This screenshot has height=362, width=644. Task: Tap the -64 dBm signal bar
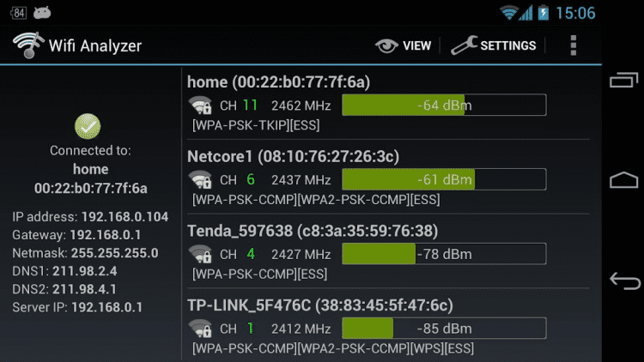(444, 106)
